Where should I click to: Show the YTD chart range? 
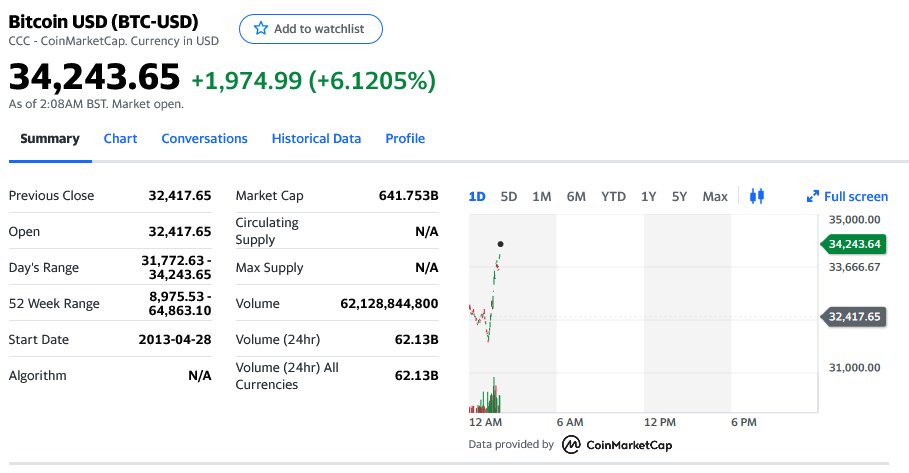pos(613,197)
